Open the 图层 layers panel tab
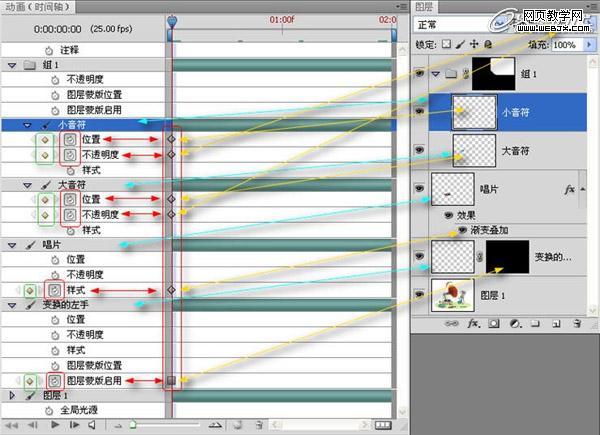 pos(424,6)
